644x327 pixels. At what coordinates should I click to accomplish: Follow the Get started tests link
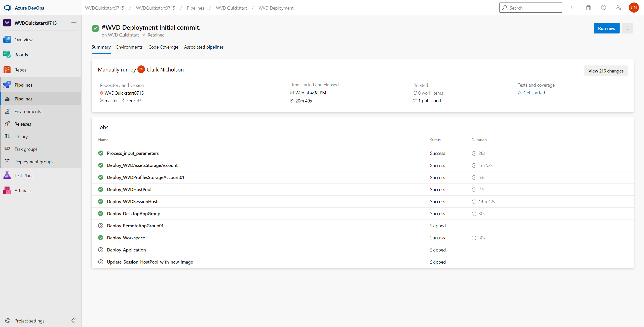534,93
